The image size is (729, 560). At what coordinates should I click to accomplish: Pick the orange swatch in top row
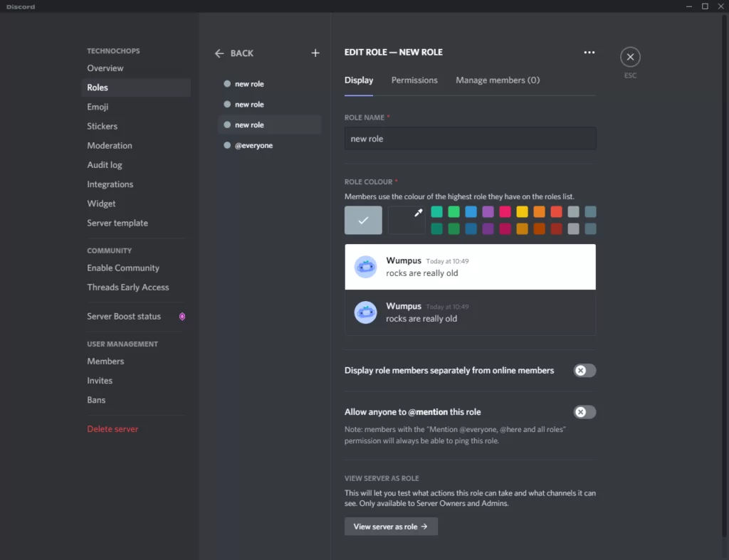click(540, 212)
